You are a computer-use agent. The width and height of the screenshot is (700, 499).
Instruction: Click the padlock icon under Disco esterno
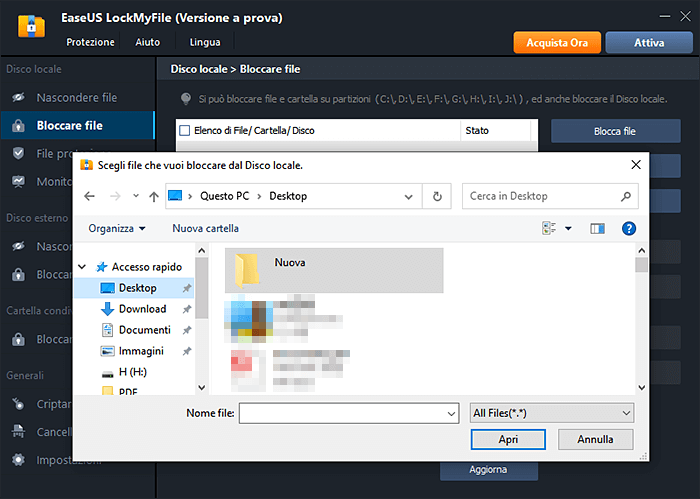18,274
